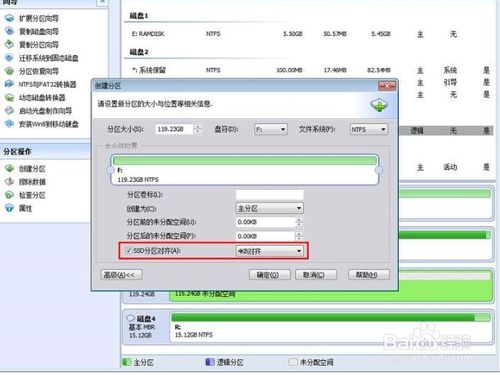Click the 复制分区向导 icon
This screenshot has width=500, height=375.
9,44
